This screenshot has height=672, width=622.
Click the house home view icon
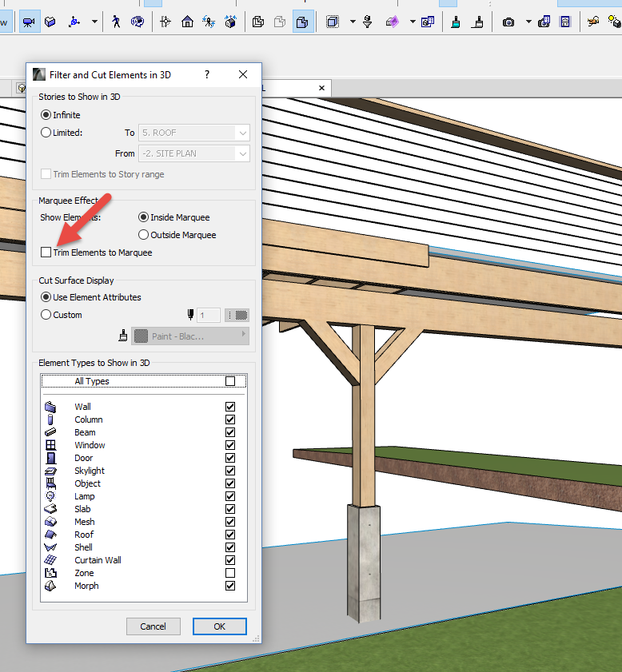pos(187,22)
